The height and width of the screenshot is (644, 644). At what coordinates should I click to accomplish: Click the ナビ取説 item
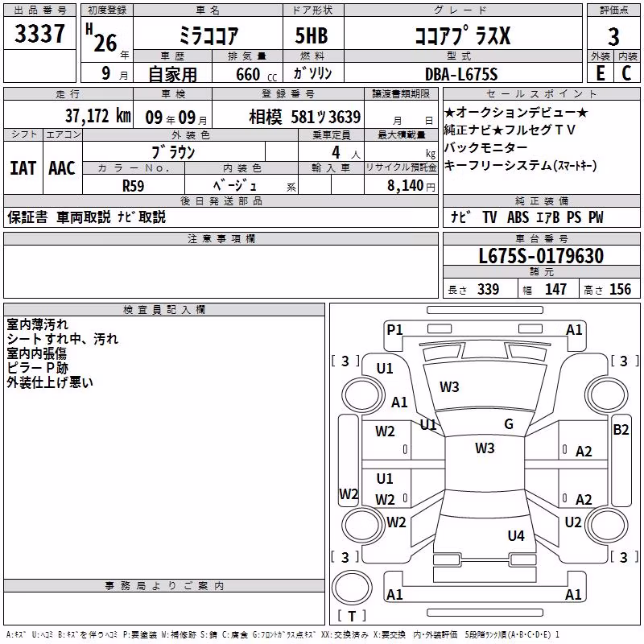[x=142, y=217]
